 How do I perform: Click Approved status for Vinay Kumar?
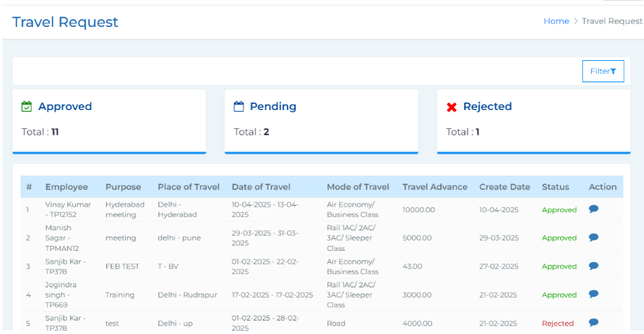pyautogui.click(x=559, y=210)
